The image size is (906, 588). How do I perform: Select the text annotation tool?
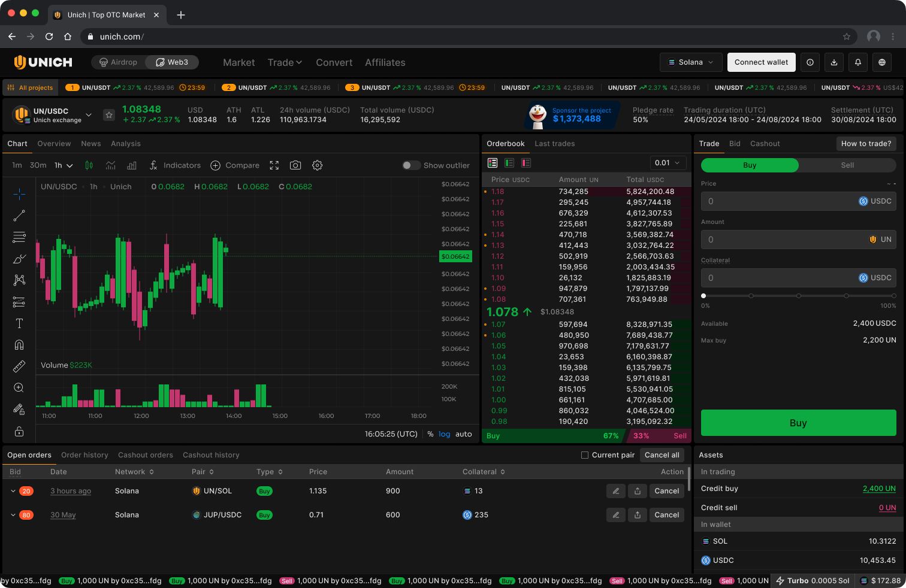19,323
